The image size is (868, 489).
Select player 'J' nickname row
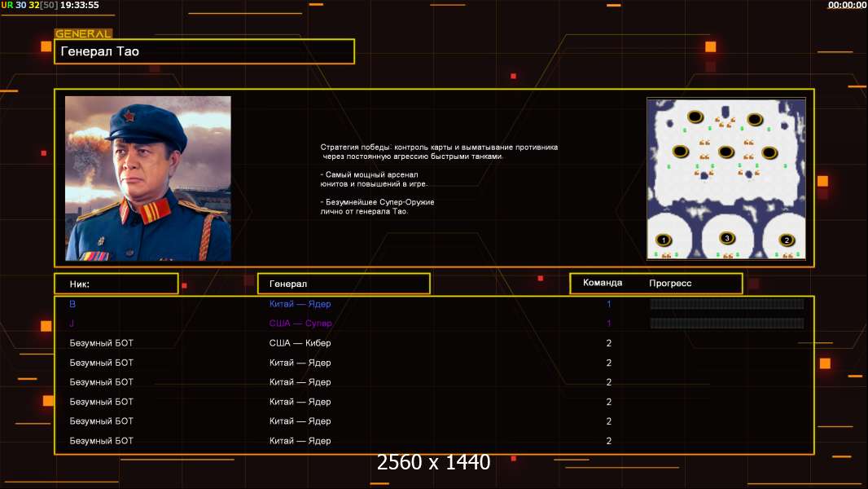pos(72,324)
